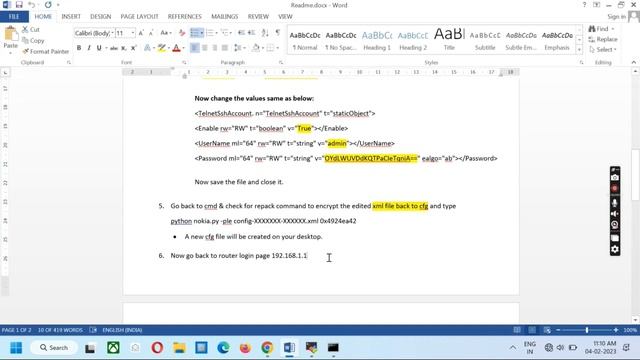Open the font name dropdown Calibri (Body)

[112, 33]
